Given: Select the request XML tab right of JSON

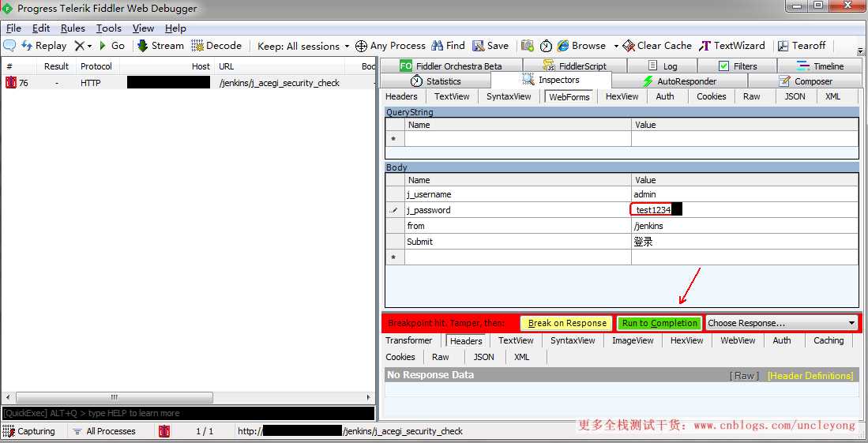Looking at the screenshot, I should coord(832,96).
